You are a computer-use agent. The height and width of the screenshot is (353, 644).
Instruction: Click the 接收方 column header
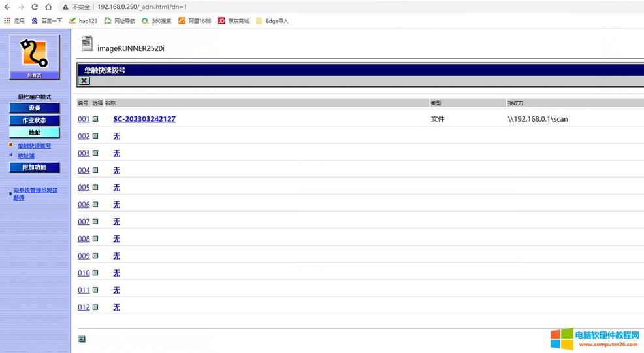click(515, 103)
